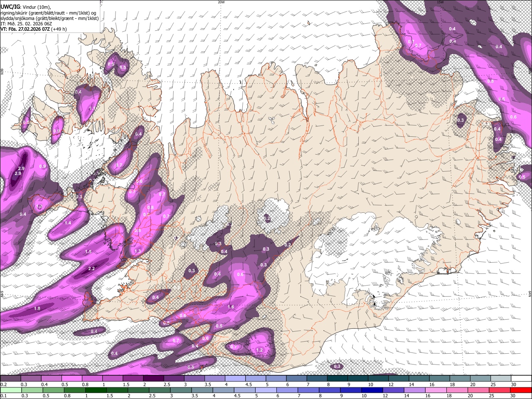This screenshot has height=399, width=532.
Task: Click the 'rigning/skúrir' legend description line
Action: tap(48, 13)
